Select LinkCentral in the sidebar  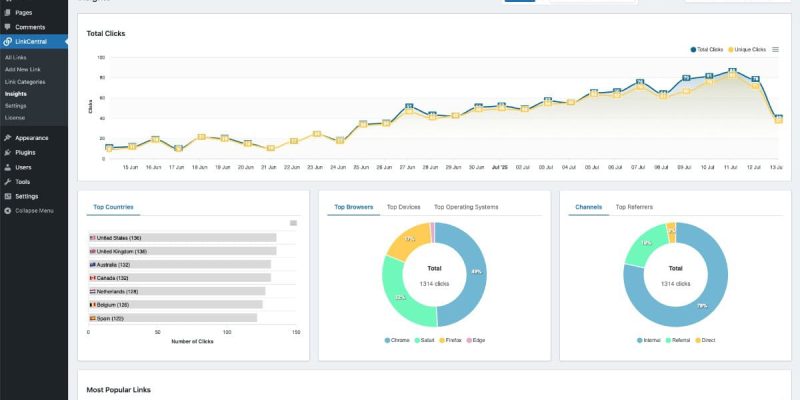point(34,42)
